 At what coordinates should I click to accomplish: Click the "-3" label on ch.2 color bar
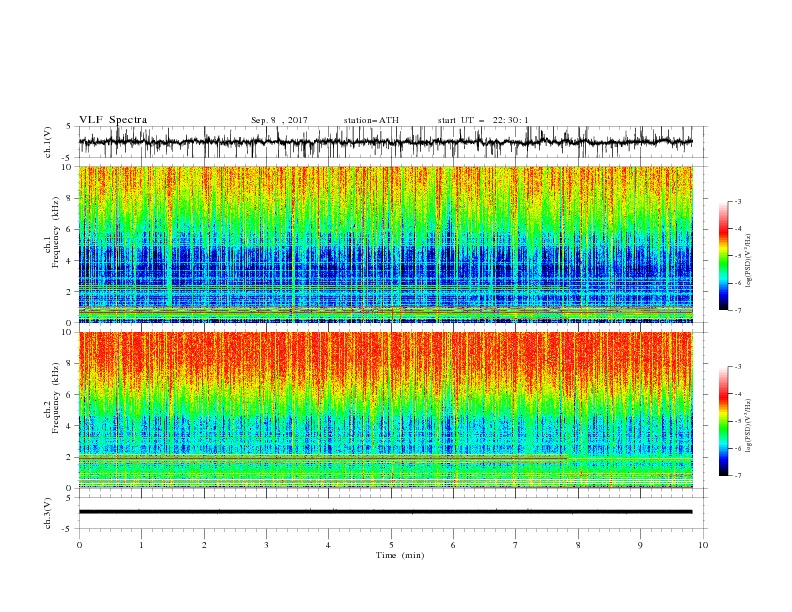tap(738, 367)
